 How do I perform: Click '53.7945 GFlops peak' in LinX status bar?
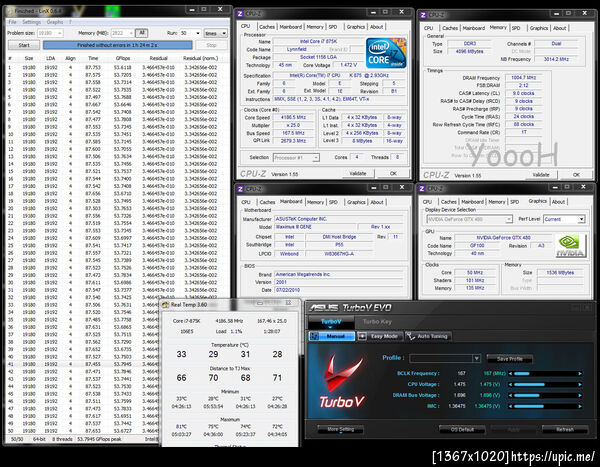99,439
